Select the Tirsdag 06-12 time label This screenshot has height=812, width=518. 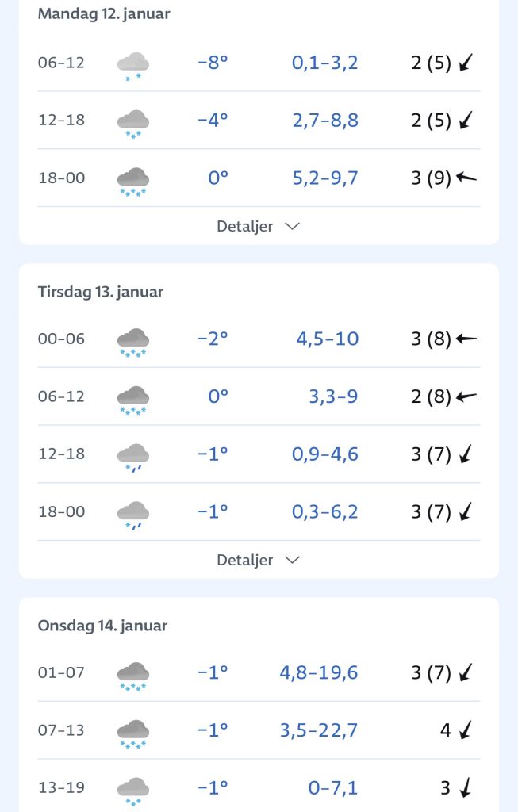click(x=61, y=396)
